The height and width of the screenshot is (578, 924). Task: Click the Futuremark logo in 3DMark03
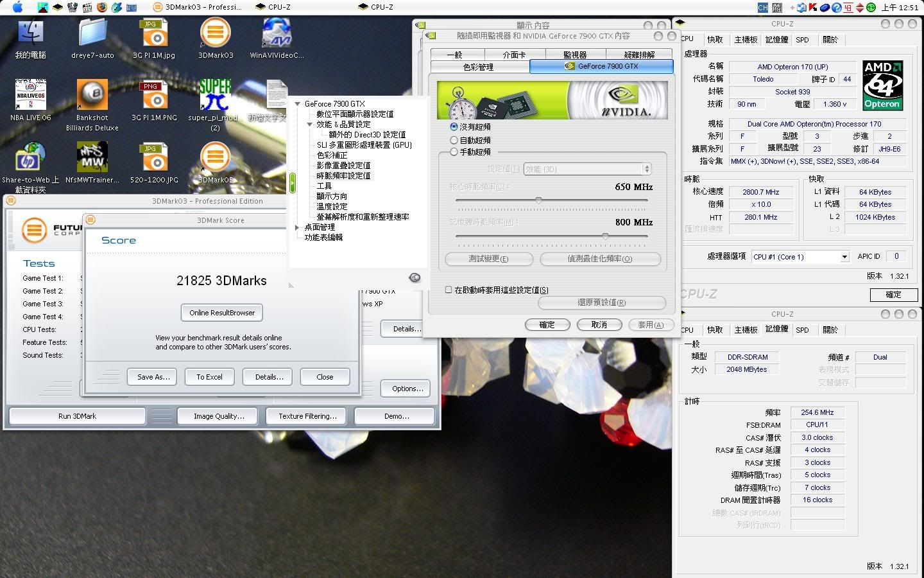pos(34,229)
